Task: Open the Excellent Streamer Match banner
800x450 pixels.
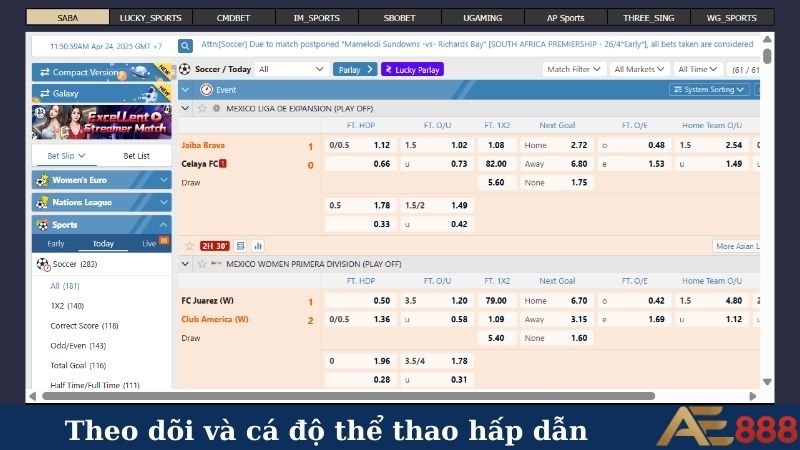Action: click(102, 122)
